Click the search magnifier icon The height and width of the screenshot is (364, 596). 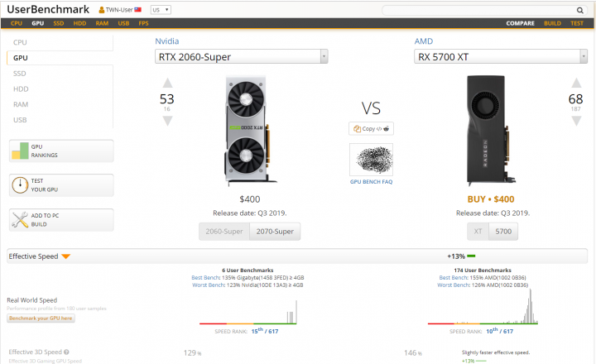pyautogui.click(x=579, y=10)
